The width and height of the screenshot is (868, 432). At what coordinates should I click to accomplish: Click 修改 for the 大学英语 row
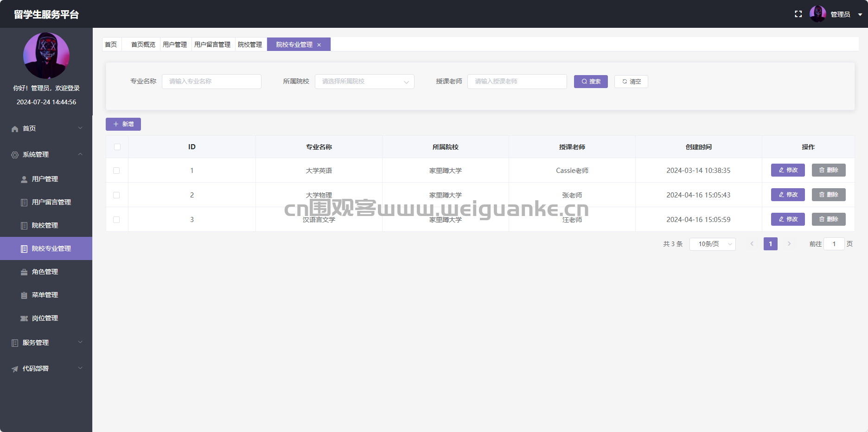pyautogui.click(x=788, y=170)
